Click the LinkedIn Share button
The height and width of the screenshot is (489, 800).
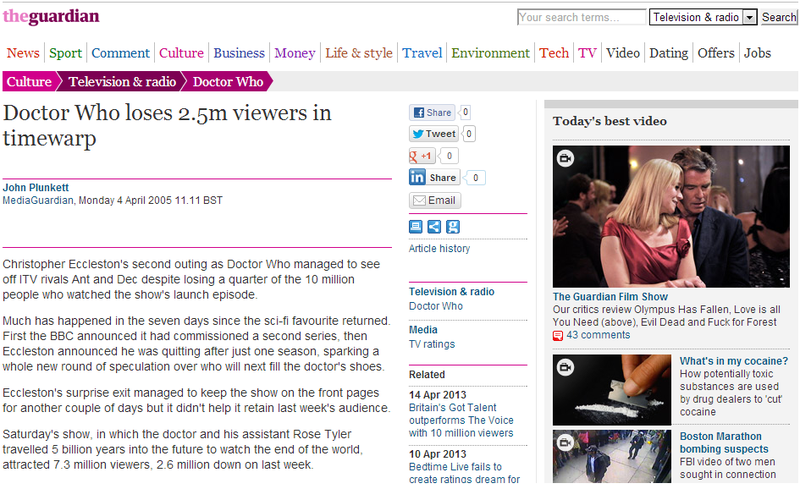point(434,177)
